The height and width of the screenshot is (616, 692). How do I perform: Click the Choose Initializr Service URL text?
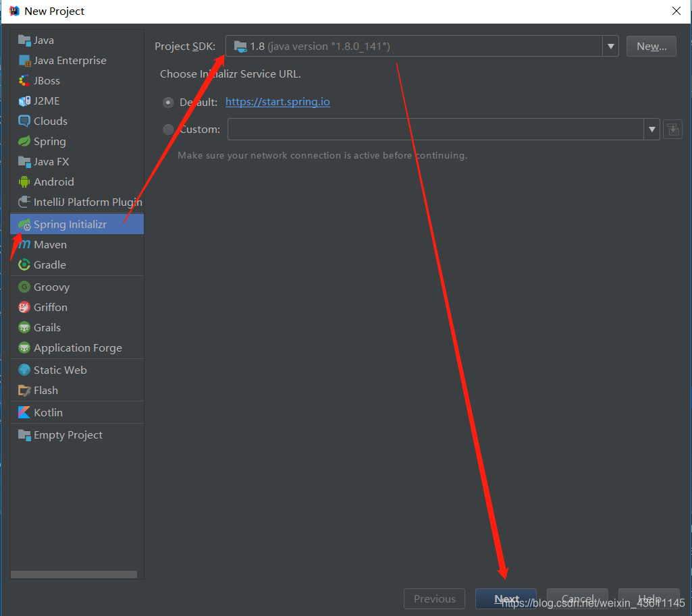(230, 74)
